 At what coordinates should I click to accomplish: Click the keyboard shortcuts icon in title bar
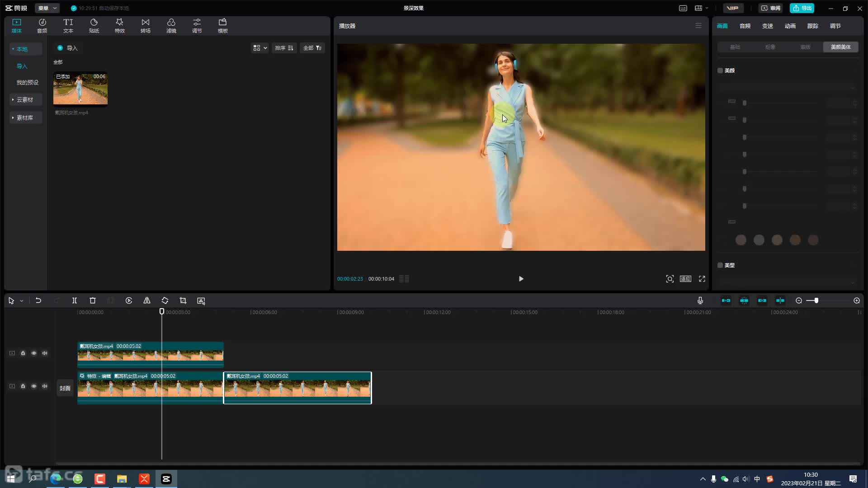tap(683, 8)
